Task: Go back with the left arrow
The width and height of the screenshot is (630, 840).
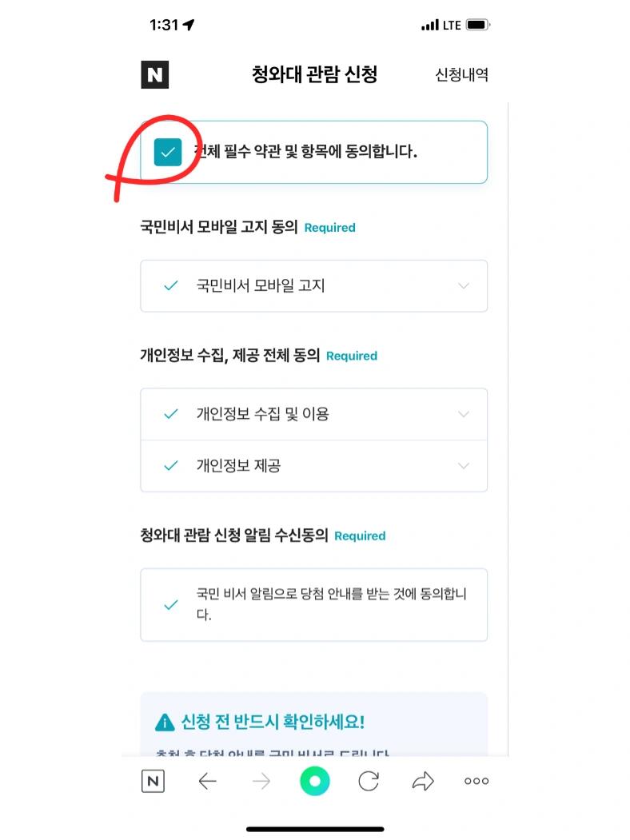Action: coord(207,781)
